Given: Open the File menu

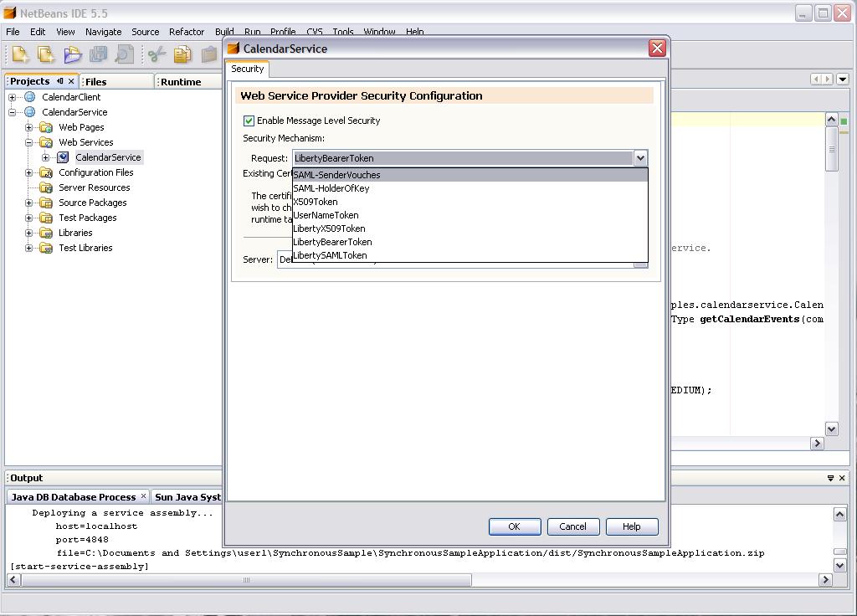Looking at the screenshot, I should (x=13, y=32).
